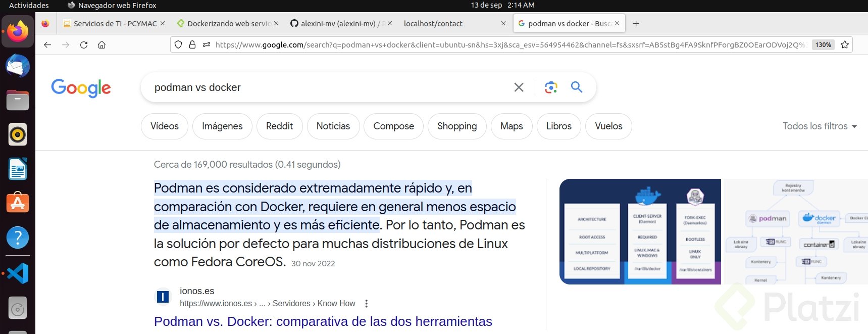868x334 pixels.
Task: Bookmark this page with the star
Action: tap(845, 44)
